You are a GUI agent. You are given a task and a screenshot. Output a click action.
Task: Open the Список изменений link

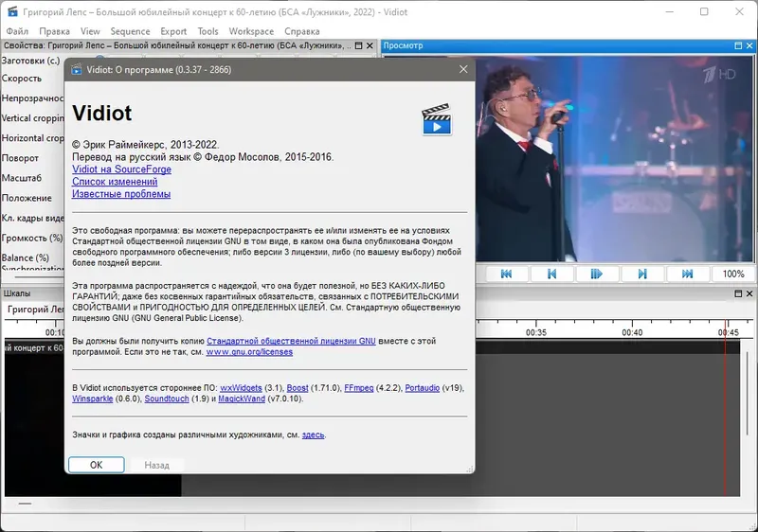click(115, 182)
